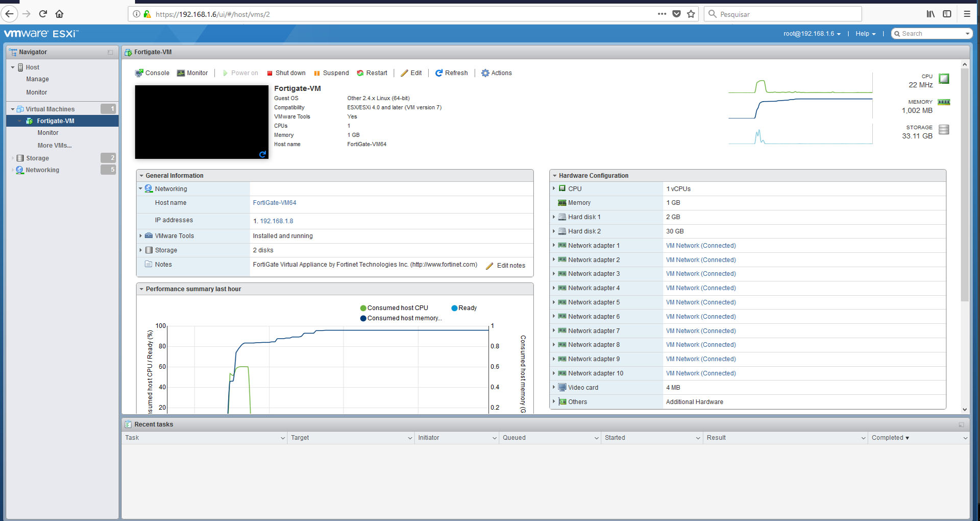This screenshot has height=521, width=980.
Task: Go back in the browser
Action: [10, 14]
